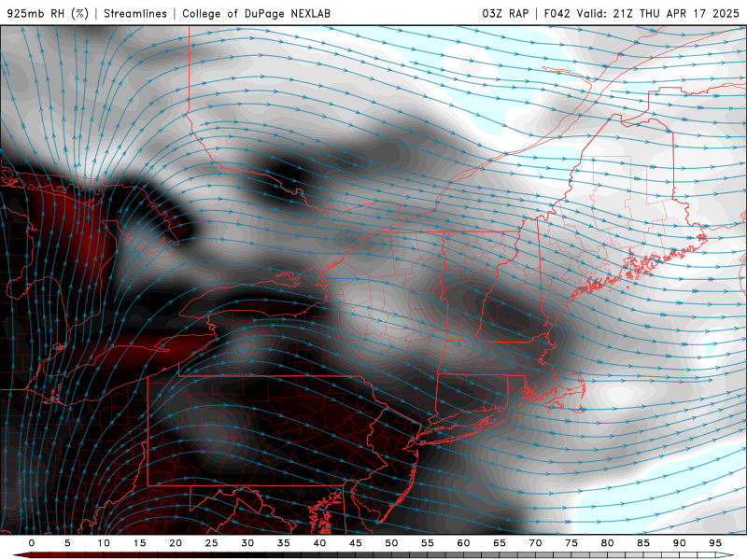Click the "80" label on the color scale
747x560 pixels.
(x=607, y=543)
